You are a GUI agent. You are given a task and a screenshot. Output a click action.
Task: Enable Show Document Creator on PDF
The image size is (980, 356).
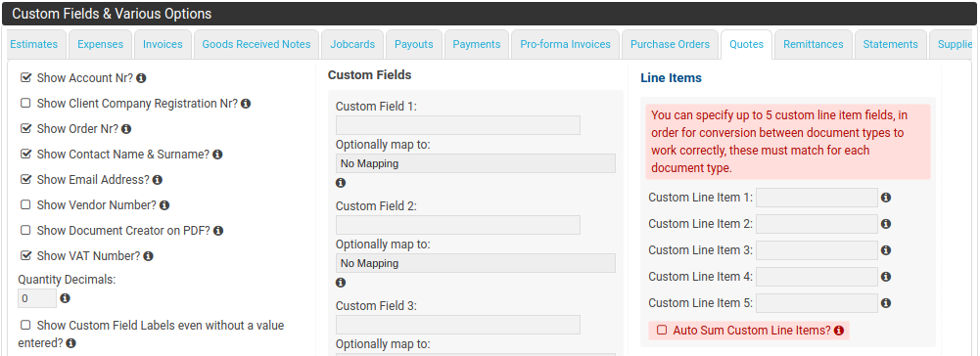click(25, 230)
